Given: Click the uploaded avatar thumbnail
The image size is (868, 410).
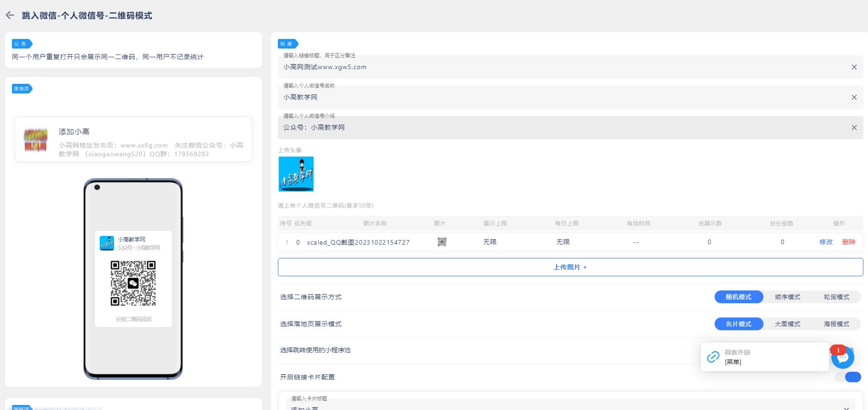Looking at the screenshot, I should click(296, 174).
